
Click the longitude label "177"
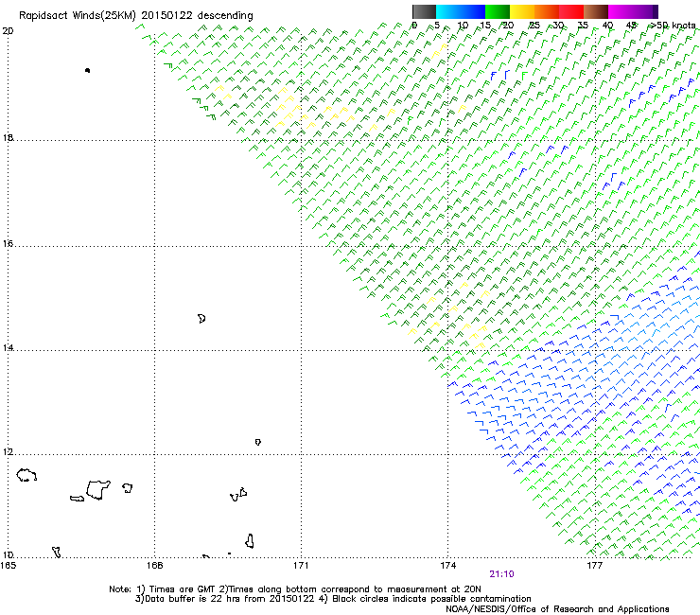point(594,566)
